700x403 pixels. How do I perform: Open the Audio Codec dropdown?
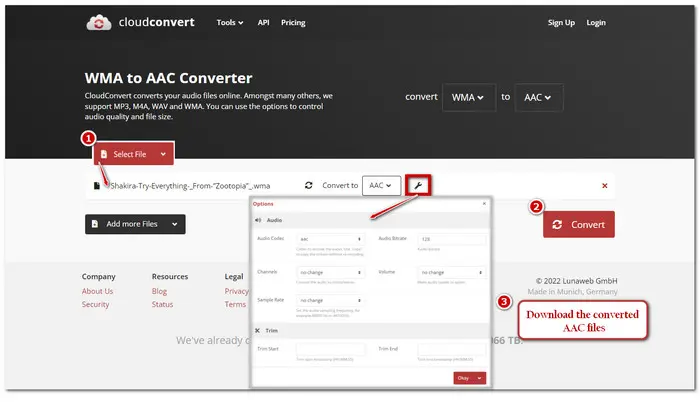click(330, 239)
